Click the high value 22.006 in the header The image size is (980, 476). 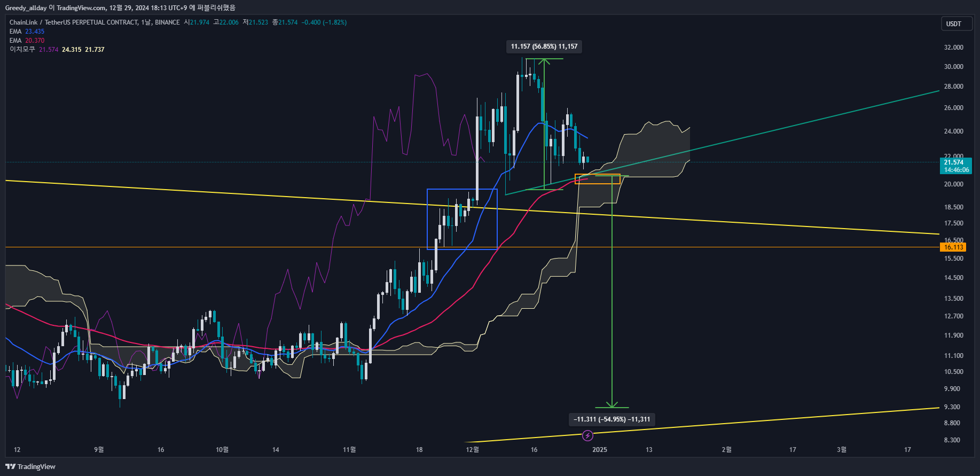(229, 22)
